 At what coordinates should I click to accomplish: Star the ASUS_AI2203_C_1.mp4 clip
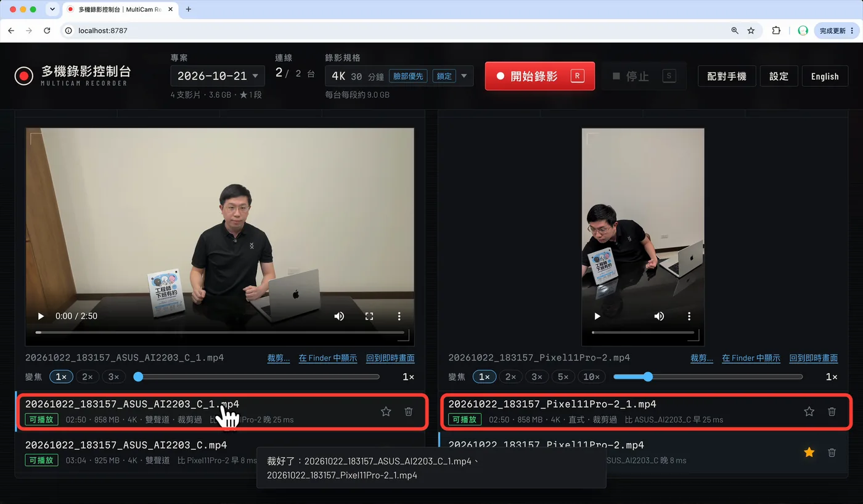(x=386, y=412)
